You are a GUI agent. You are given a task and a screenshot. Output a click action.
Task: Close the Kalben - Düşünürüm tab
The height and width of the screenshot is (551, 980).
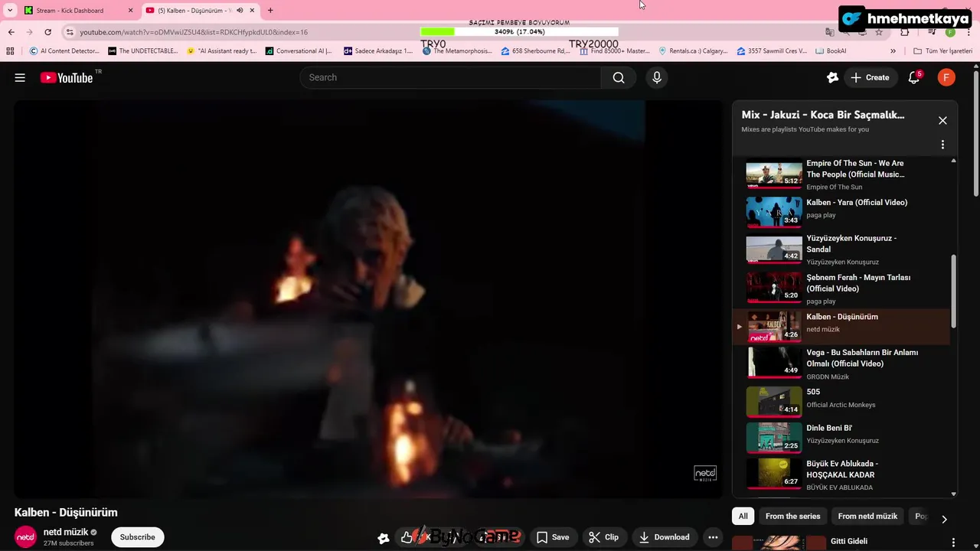coord(252,11)
